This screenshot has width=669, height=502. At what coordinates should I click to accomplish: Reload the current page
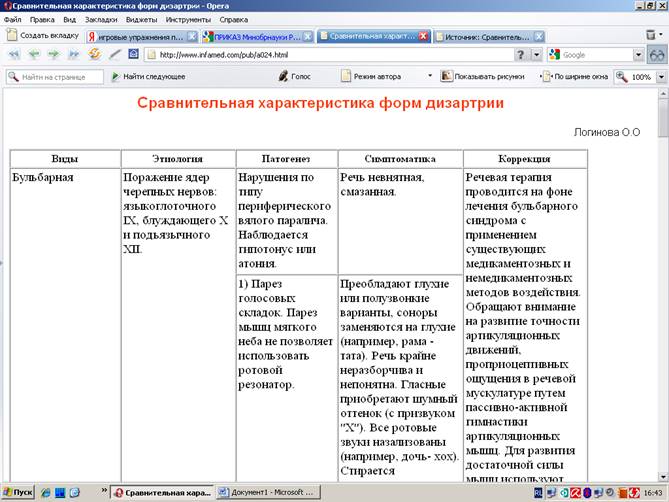coord(95,54)
